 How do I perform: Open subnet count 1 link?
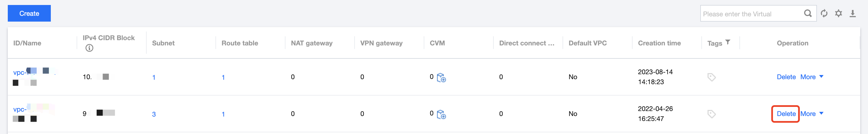pos(154,78)
